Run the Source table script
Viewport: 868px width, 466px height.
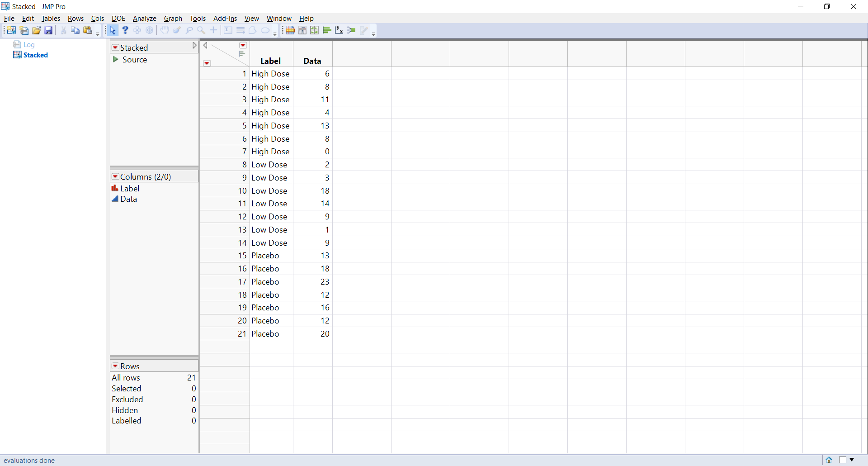coord(116,60)
